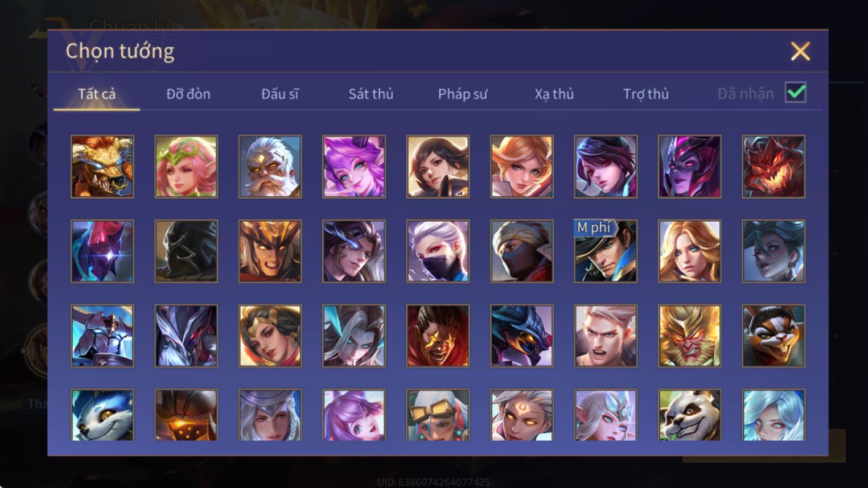Open the "Sát thủ" tab
This screenshot has width=868, height=488.
pyautogui.click(x=371, y=94)
